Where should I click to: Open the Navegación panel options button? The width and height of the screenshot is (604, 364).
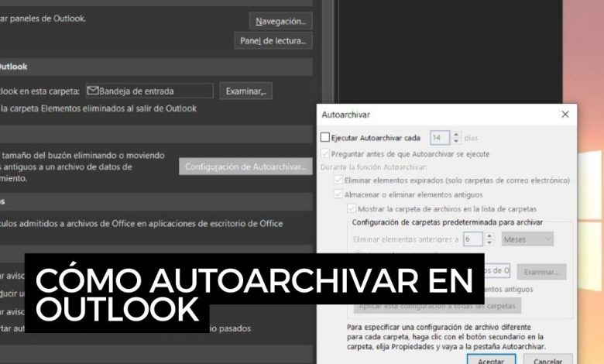click(x=281, y=21)
